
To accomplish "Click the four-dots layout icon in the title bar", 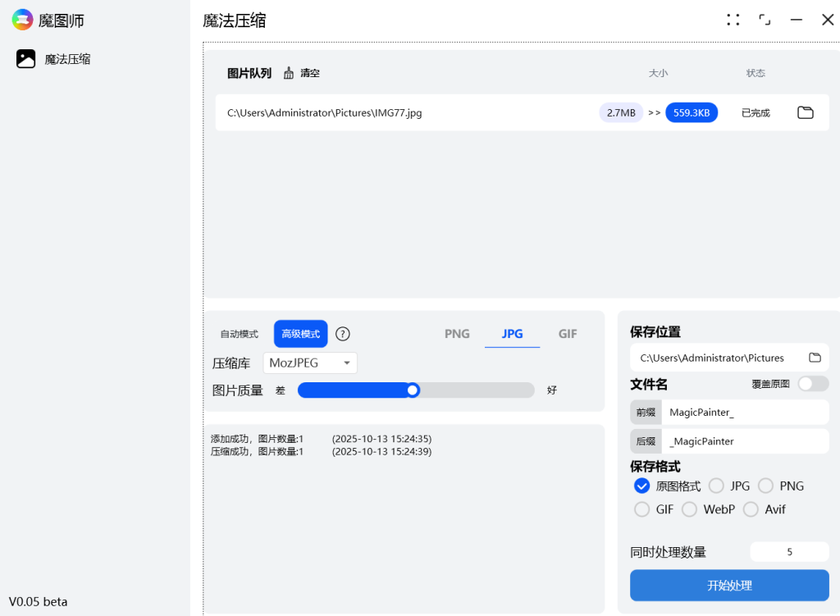I will pos(733,19).
